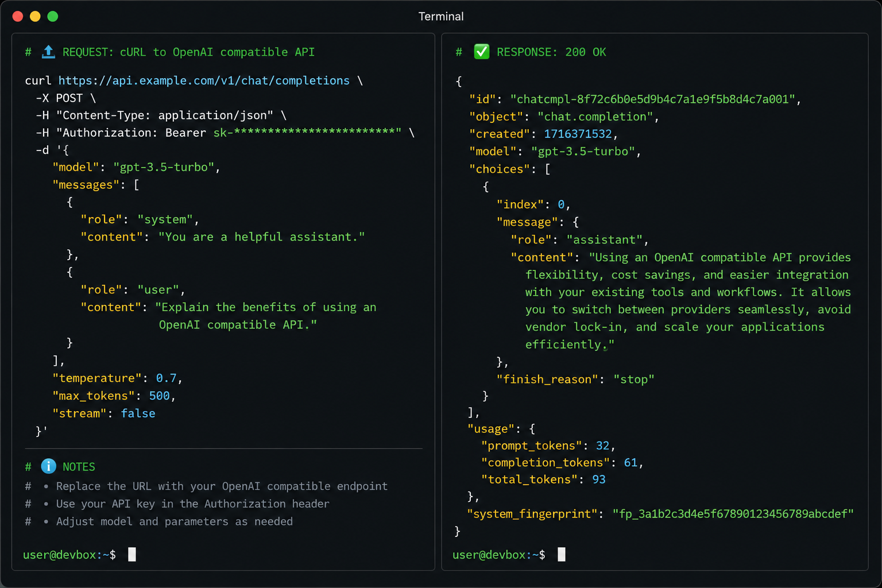This screenshot has height=588, width=882.
Task: Click the prompt_tokens value 32
Action: click(602, 446)
